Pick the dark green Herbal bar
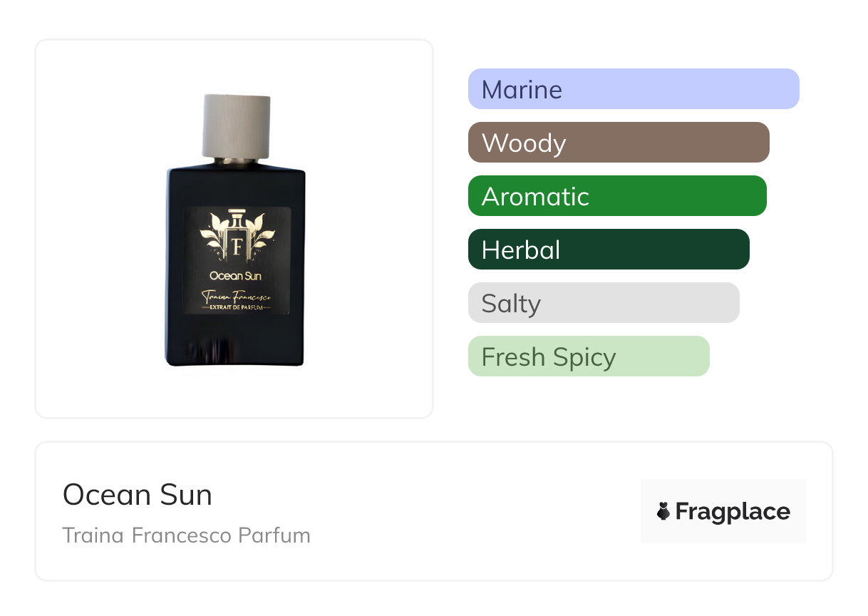The height and width of the screenshot is (616, 868). [x=608, y=250]
